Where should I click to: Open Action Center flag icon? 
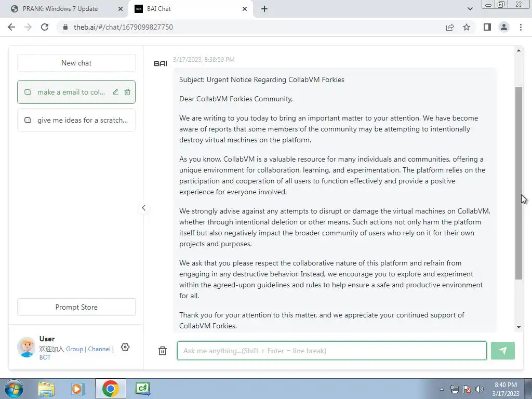467,389
